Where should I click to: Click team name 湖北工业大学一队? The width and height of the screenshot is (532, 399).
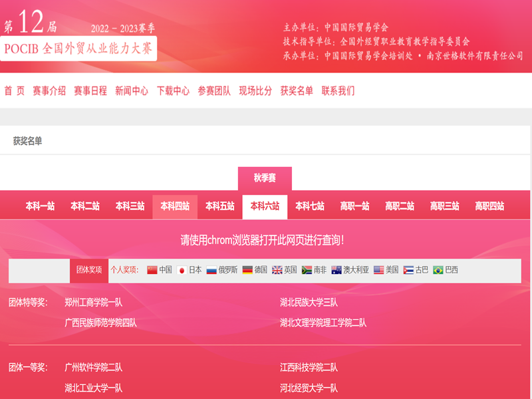coord(94,388)
